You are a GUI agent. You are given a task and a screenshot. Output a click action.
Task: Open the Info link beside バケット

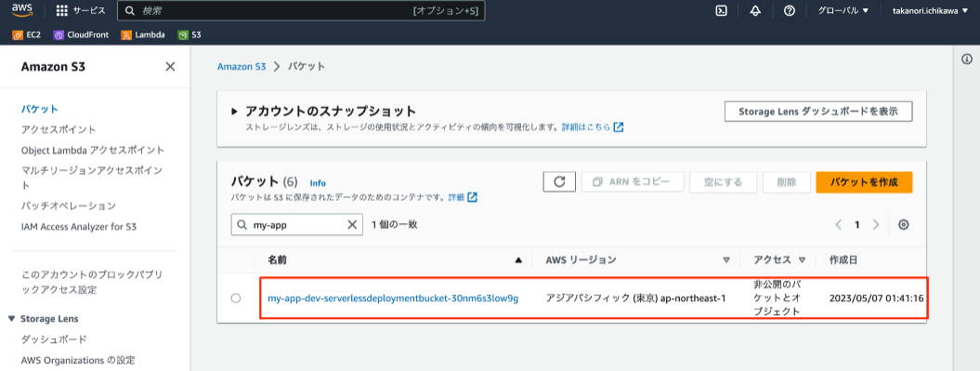click(318, 183)
